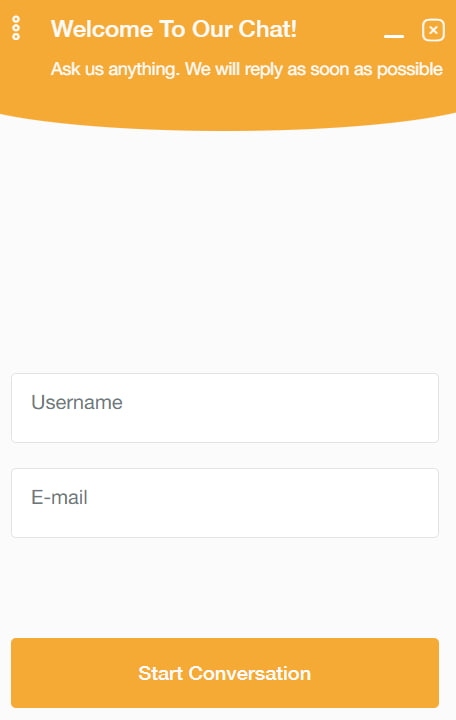
Task: Click into the Username field
Action: 225,408
